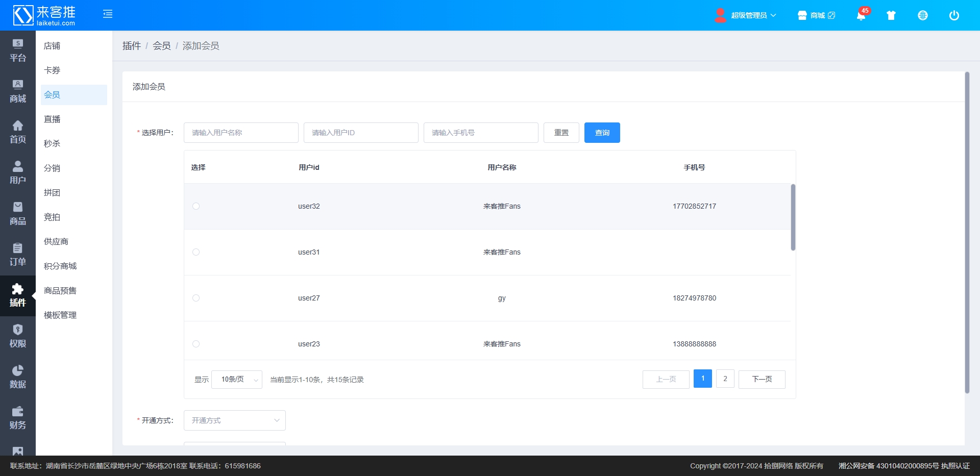Expand the 开通方式 dropdown
This screenshot has height=476, width=980.
click(x=234, y=420)
